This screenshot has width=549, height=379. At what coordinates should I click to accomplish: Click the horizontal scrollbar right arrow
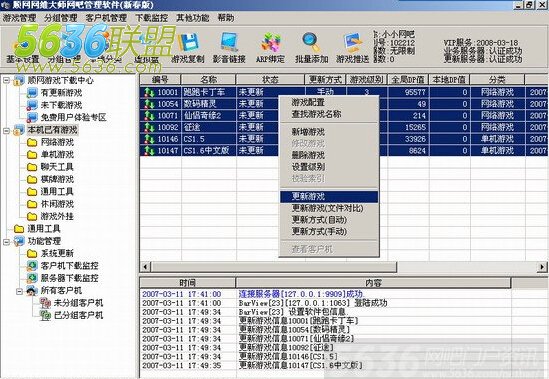(542, 267)
